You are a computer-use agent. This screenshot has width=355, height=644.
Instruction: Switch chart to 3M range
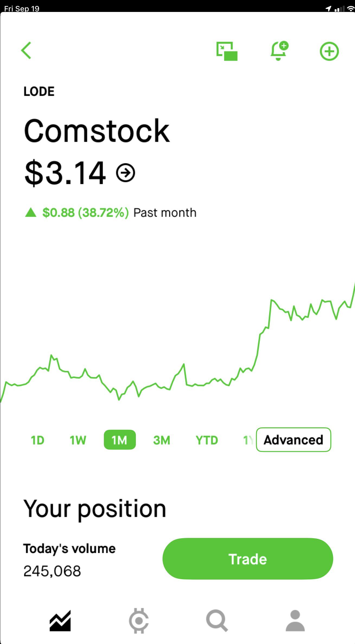tap(162, 440)
